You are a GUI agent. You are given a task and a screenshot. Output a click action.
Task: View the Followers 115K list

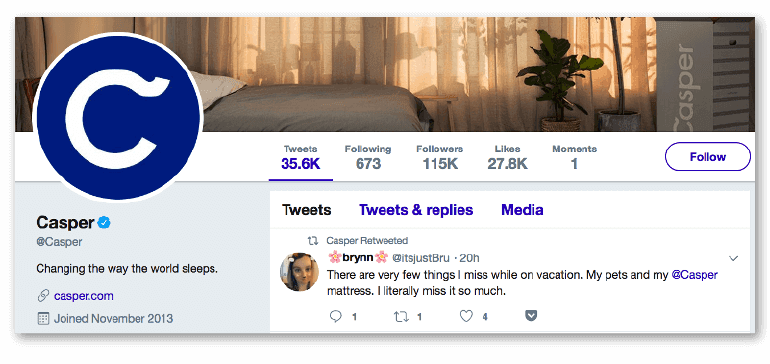pyautogui.click(x=440, y=158)
